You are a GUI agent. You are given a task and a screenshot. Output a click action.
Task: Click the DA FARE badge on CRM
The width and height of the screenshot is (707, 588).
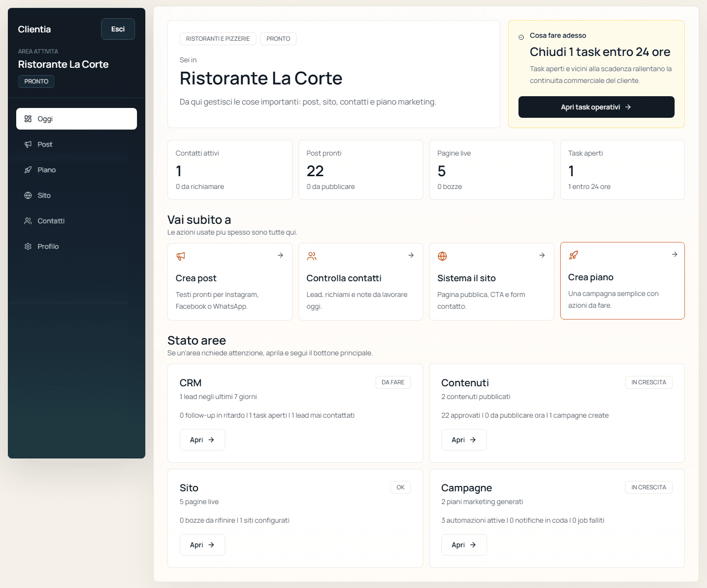[393, 382]
